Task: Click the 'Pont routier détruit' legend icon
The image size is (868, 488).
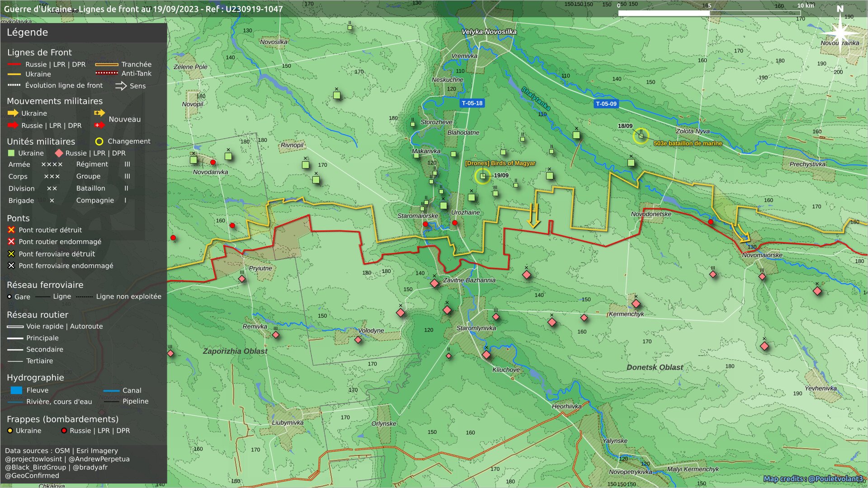Action: 11,230
